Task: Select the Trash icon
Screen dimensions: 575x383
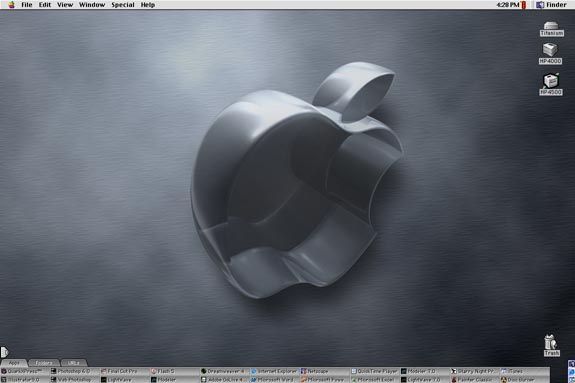Action: pyautogui.click(x=551, y=345)
